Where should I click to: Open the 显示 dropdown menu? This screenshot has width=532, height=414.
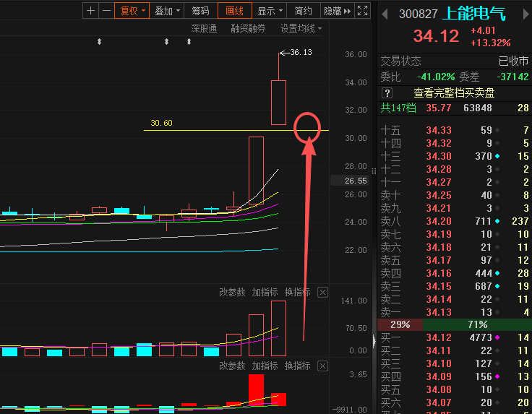click(x=270, y=11)
